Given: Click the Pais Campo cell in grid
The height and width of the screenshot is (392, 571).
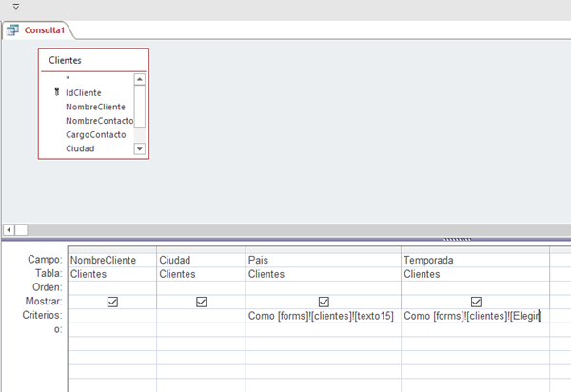Looking at the screenshot, I should (x=324, y=261).
